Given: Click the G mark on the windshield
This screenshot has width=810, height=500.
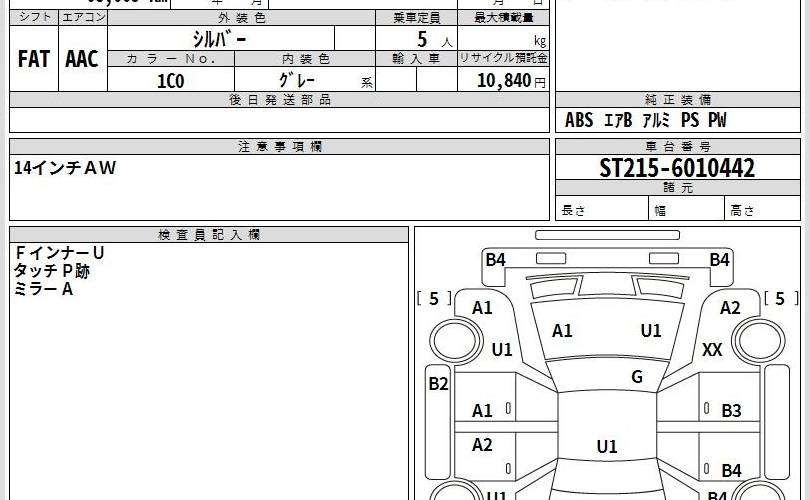Looking at the screenshot, I should pyautogui.click(x=636, y=377).
